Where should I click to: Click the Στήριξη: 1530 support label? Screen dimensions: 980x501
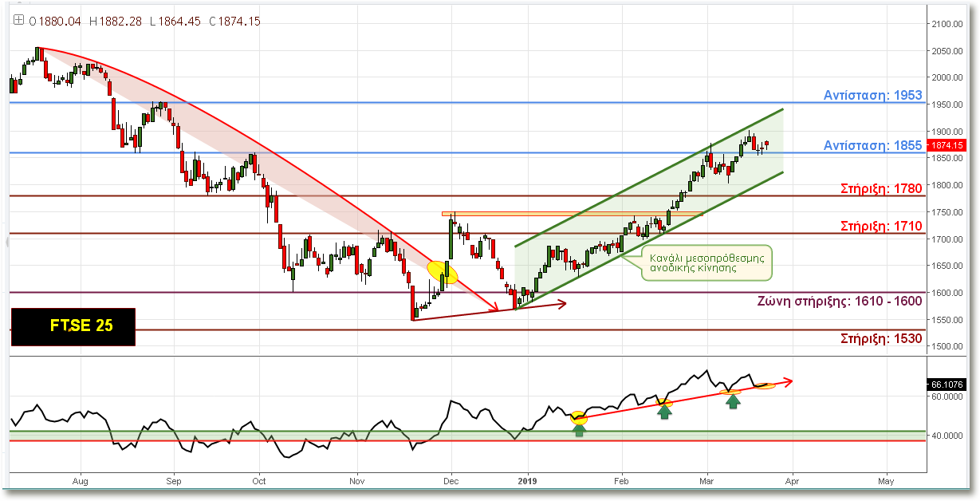point(881,338)
